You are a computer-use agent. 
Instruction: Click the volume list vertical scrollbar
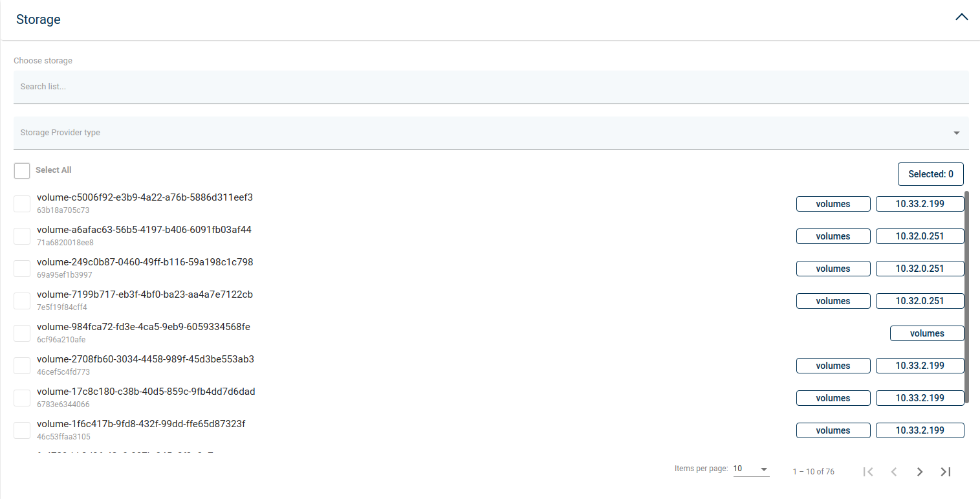click(x=966, y=296)
